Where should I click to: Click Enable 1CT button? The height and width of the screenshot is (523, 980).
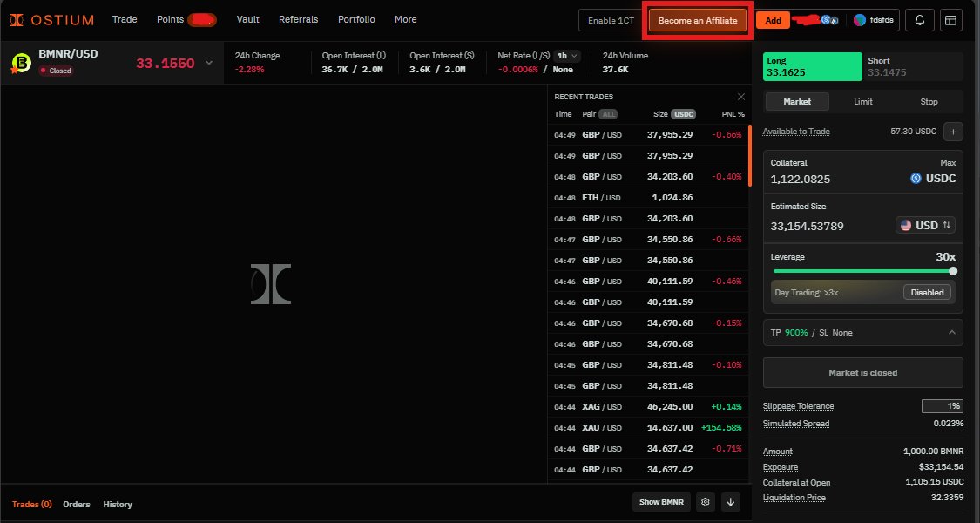pyautogui.click(x=612, y=20)
